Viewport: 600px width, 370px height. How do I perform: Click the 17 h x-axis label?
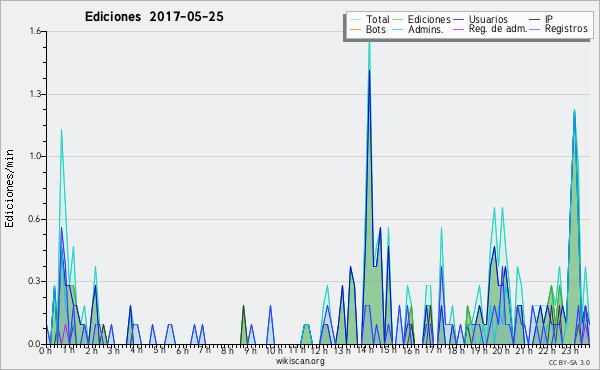pyautogui.click(x=433, y=350)
